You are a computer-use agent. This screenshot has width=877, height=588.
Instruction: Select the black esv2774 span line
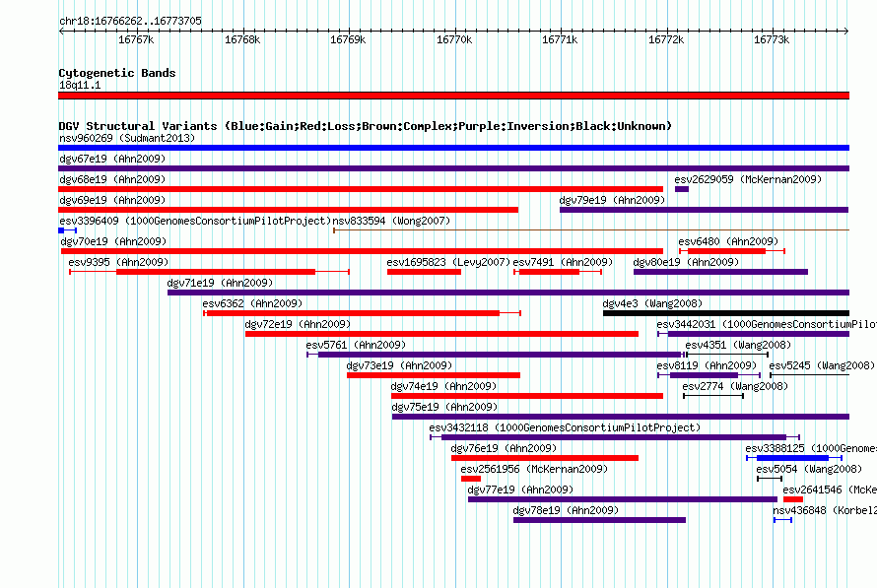713,396
